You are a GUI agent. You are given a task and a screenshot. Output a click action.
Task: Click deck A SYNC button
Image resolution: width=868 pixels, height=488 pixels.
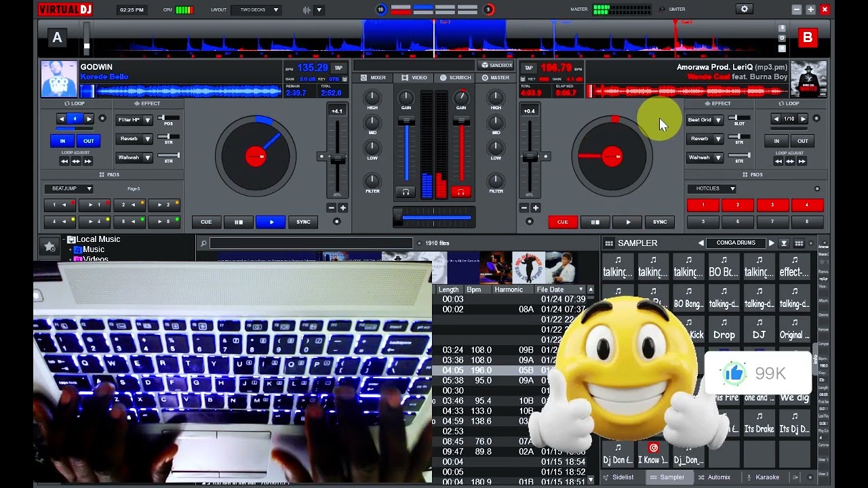coord(303,222)
